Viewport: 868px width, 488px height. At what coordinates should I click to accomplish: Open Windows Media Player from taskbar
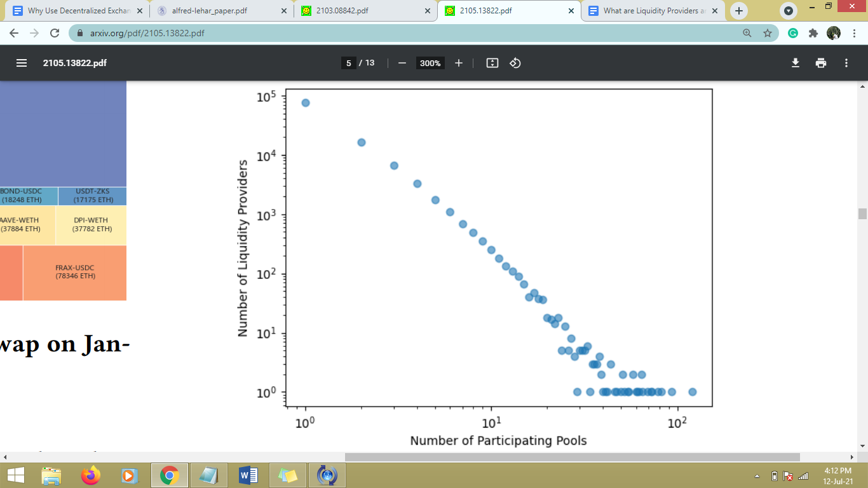coord(130,475)
